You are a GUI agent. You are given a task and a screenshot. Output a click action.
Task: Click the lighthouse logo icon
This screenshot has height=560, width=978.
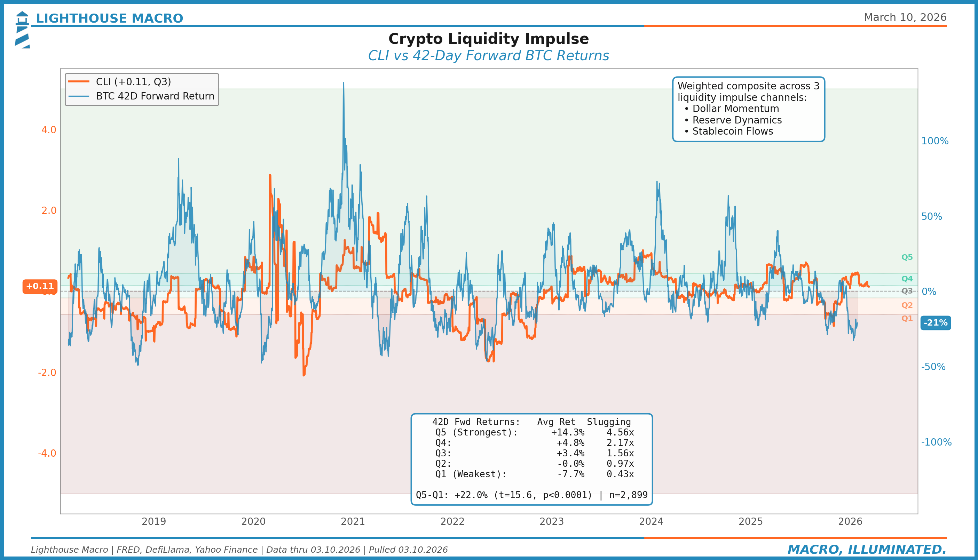coord(22,30)
